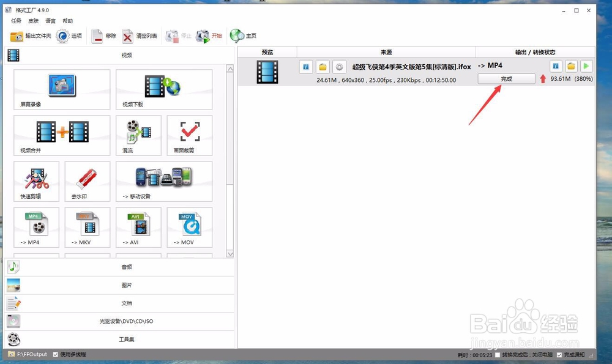Image resolution: width=612 pixels, height=364 pixels.
Task: Open the 输出文件夹 output folder
Action: click(31, 36)
